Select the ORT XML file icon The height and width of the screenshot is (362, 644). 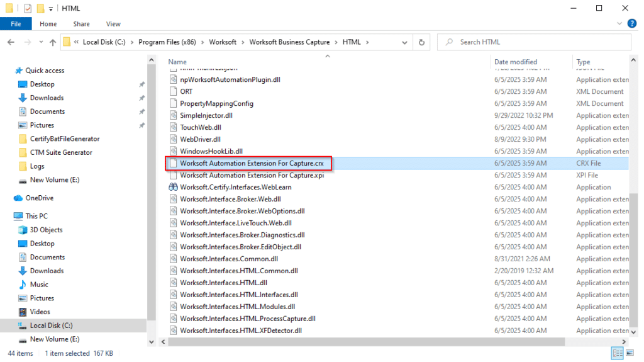(174, 91)
